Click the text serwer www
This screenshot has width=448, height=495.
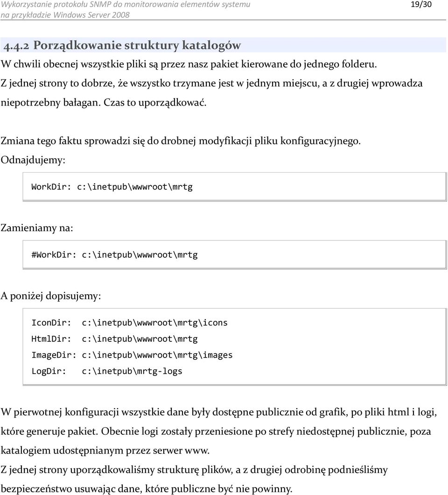point(181,451)
